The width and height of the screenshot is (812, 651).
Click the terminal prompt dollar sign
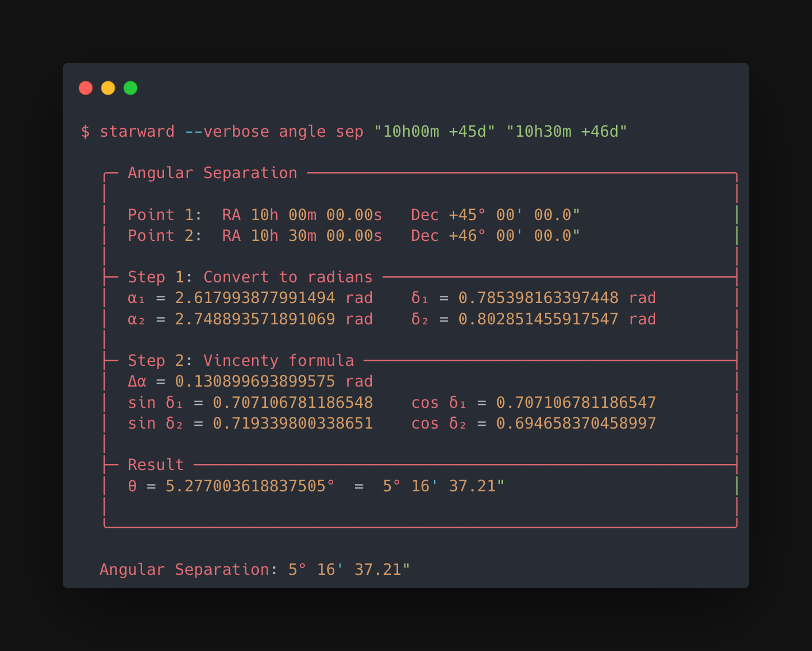pyautogui.click(x=85, y=131)
